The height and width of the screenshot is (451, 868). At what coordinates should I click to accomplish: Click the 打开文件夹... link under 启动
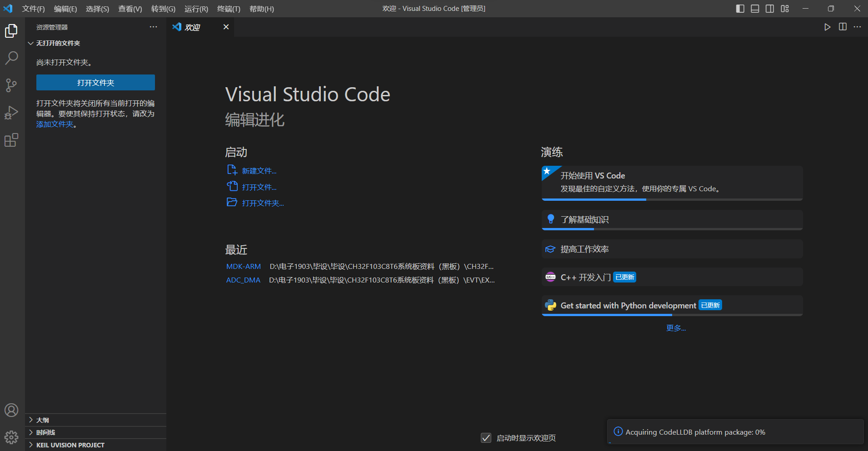pos(263,203)
